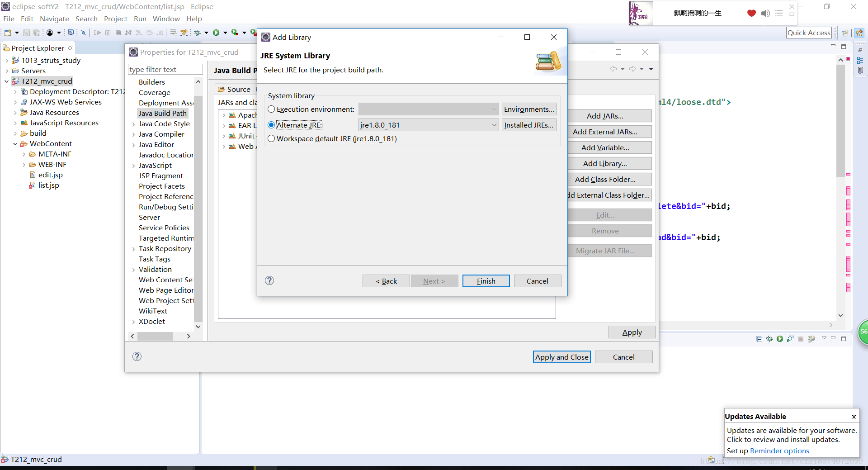Click the Save toolbar icon
The image size is (868, 470).
pyautogui.click(x=26, y=33)
